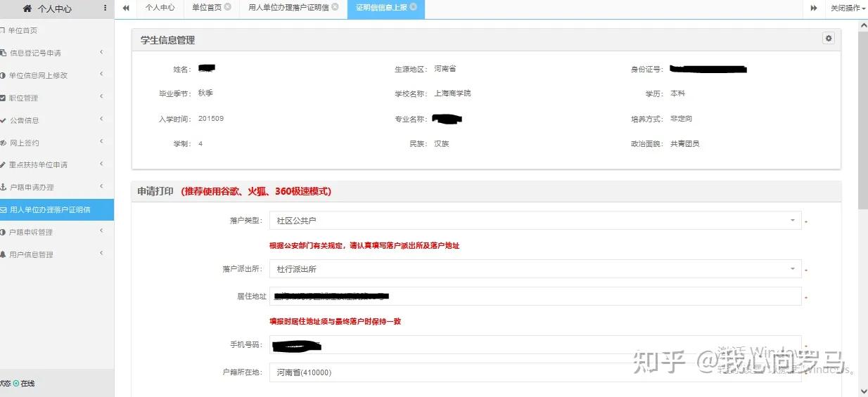Click the page vertical scrollbar thumb
The image size is (868, 397).
click(x=862, y=119)
